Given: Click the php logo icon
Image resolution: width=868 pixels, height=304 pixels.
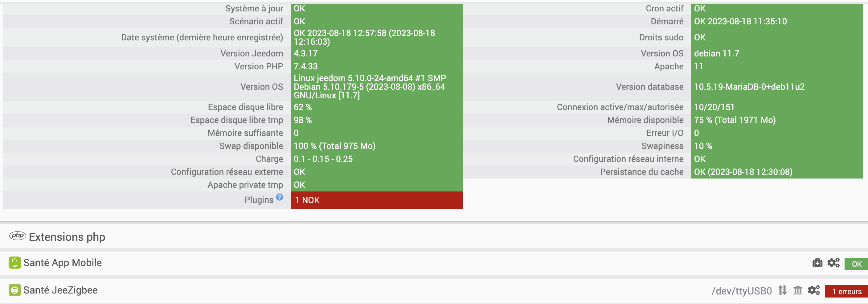Looking at the screenshot, I should click(18, 236).
